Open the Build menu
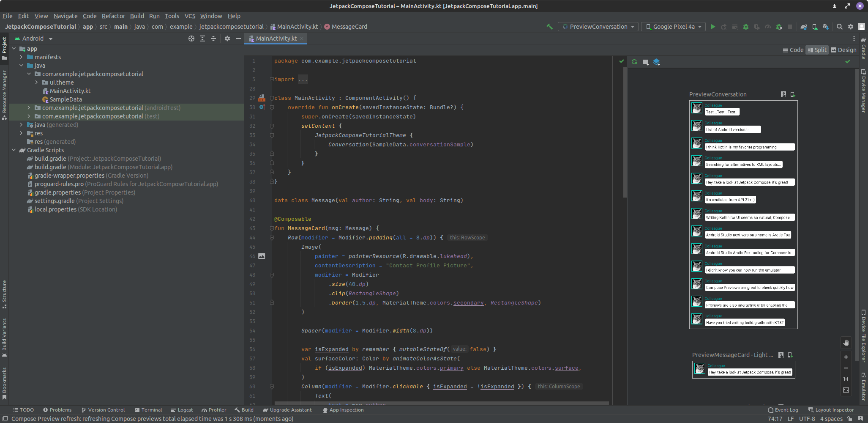868x423 pixels. point(137,16)
